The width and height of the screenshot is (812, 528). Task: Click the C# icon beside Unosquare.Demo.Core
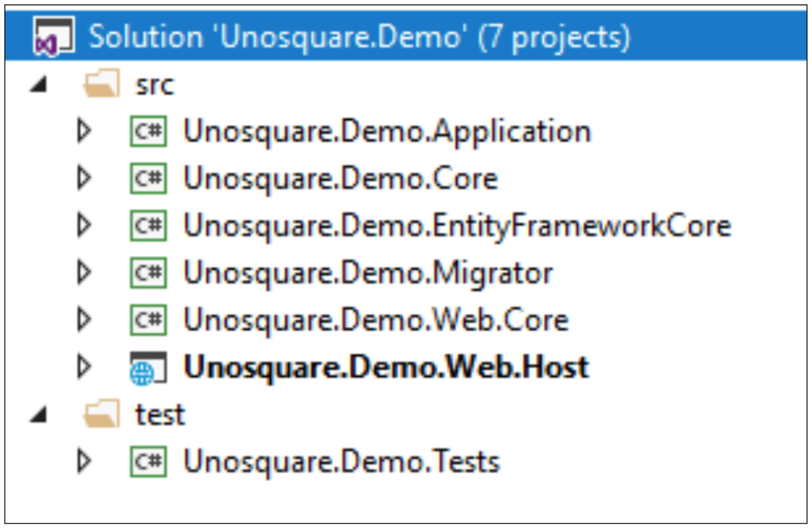(148, 178)
